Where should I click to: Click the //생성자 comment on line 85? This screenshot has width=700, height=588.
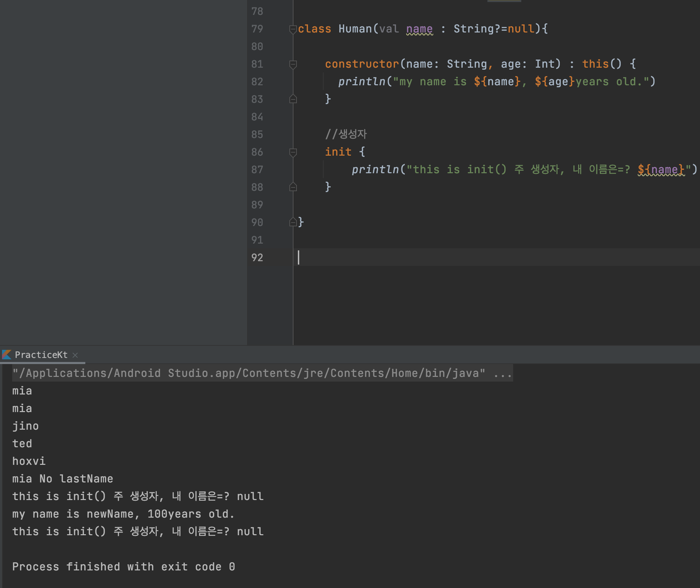346,134
